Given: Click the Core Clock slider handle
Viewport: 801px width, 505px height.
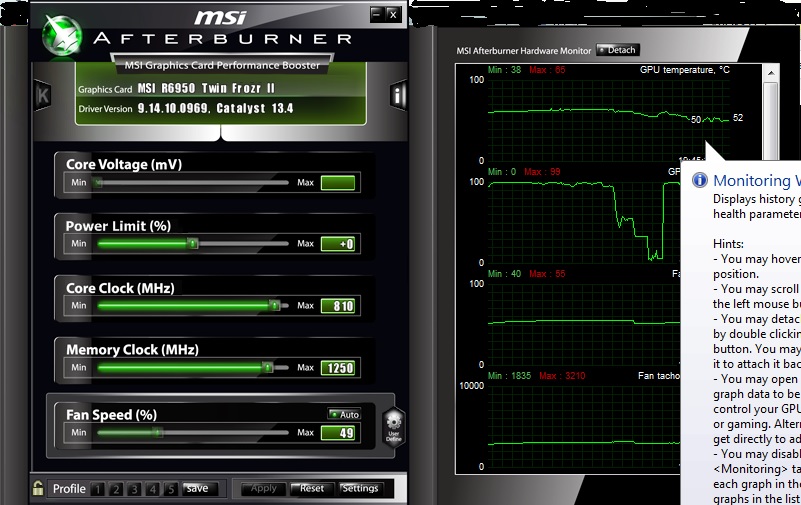Looking at the screenshot, I should (x=275, y=305).
